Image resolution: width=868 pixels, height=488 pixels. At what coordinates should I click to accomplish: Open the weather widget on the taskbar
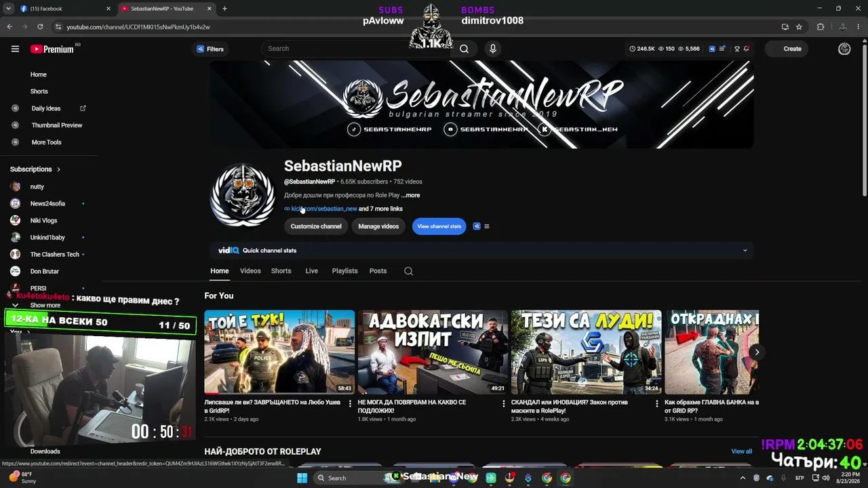click(22, 478)
